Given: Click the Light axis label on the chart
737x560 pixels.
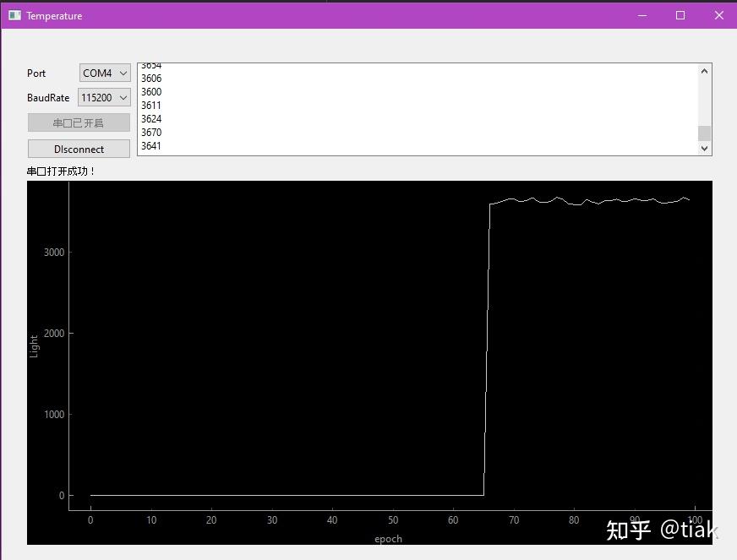Looking at the screenshot, I should 35,347.
